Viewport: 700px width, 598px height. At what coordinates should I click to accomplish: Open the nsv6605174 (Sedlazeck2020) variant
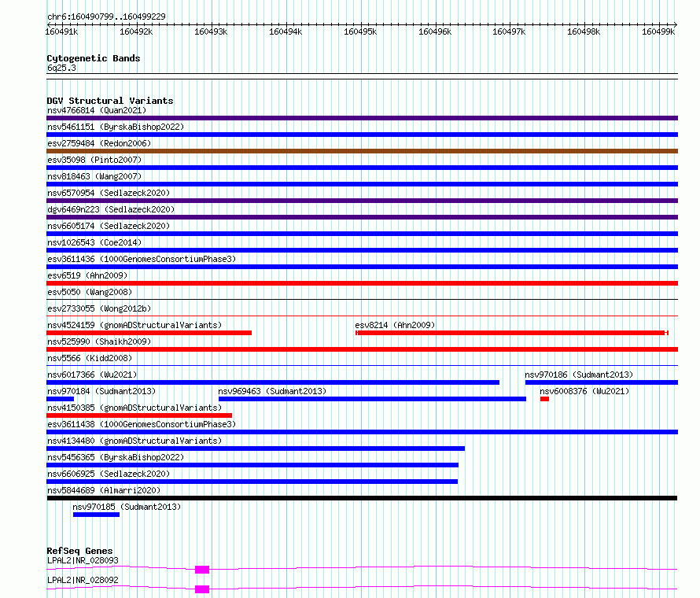[109, 226]
